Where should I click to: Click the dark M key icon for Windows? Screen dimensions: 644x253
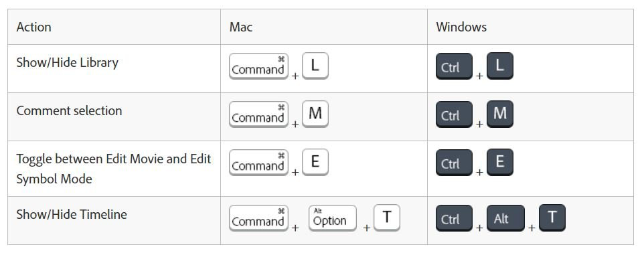(500, 114)
